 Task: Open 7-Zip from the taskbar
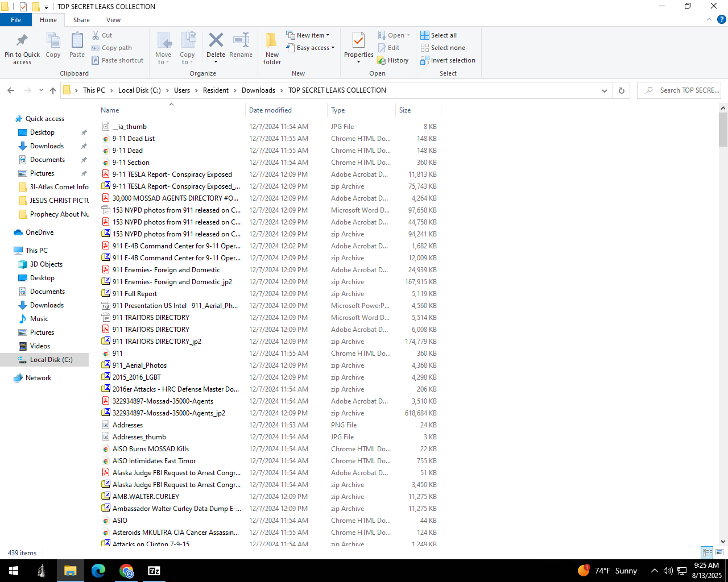[154, 571]
